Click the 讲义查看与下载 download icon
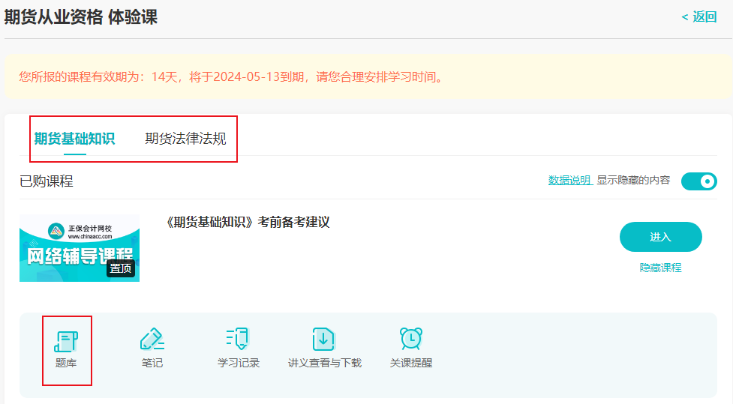Viewport: 733px width, 404px height. coord(324,339)
